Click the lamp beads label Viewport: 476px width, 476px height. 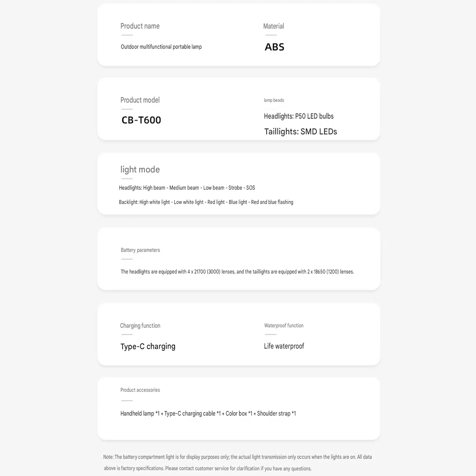point(274,100)
